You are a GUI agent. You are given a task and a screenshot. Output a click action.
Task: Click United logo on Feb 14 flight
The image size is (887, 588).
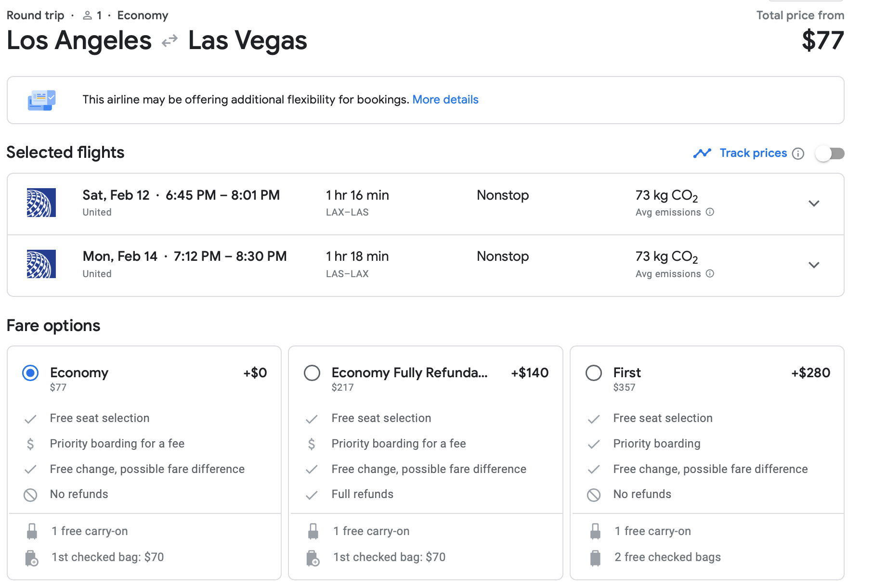tap(41, 264)
